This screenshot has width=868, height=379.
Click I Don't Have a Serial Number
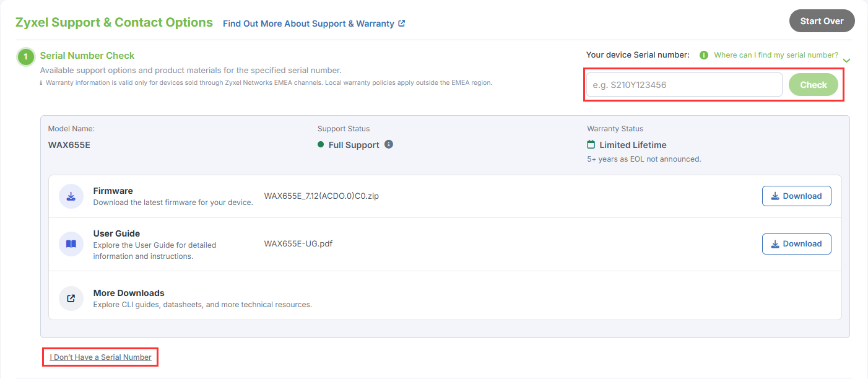tap(101, 357)
